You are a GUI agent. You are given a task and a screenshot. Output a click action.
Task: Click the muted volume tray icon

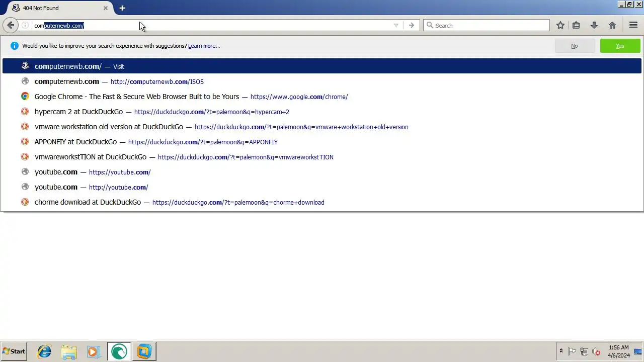pos(596,351)
